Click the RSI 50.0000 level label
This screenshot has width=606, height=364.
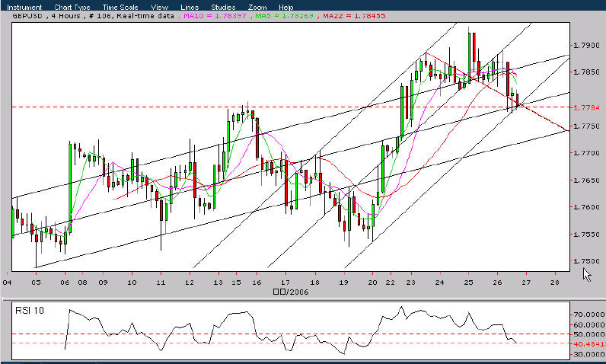point(588,334)
